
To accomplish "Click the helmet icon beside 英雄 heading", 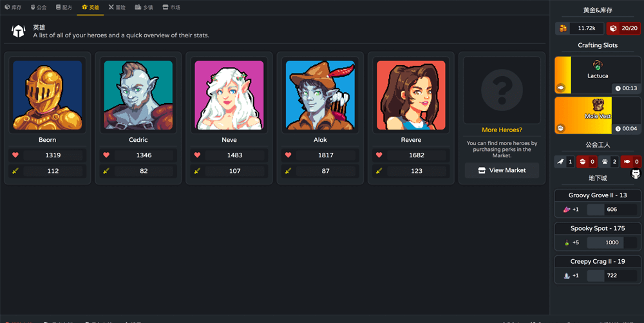I will point(19,32).
